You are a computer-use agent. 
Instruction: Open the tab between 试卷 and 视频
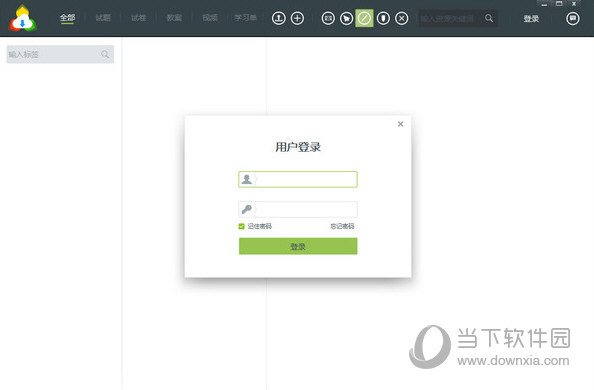click(174, 18)
